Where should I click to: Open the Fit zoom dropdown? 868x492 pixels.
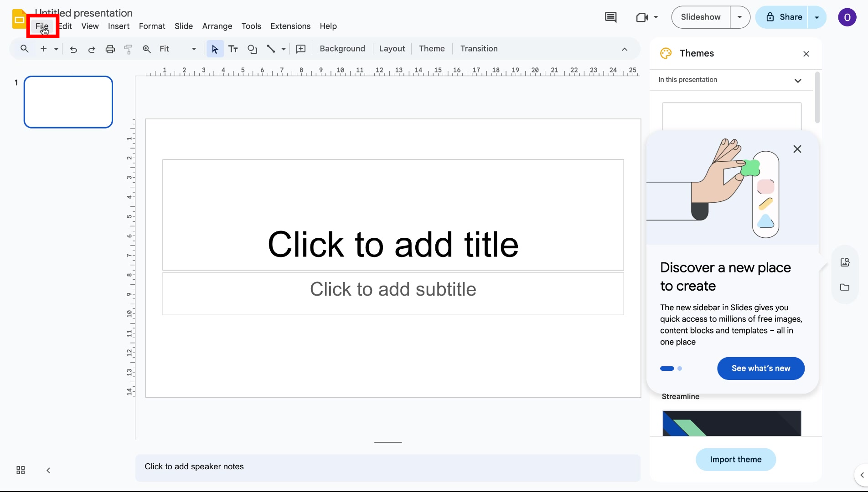(x=193, y=49)
